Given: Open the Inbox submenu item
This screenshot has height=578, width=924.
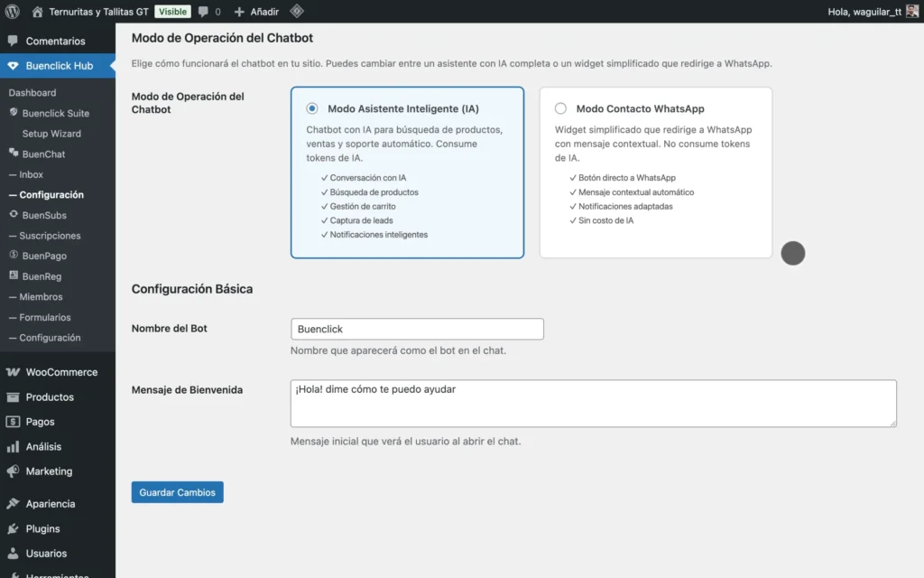Looking at the screenshot, I should pyautogui.click(x=31, y=174).
